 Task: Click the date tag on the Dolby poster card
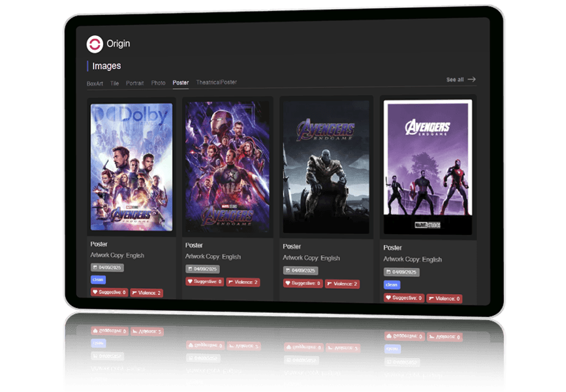tap(107, 267)
